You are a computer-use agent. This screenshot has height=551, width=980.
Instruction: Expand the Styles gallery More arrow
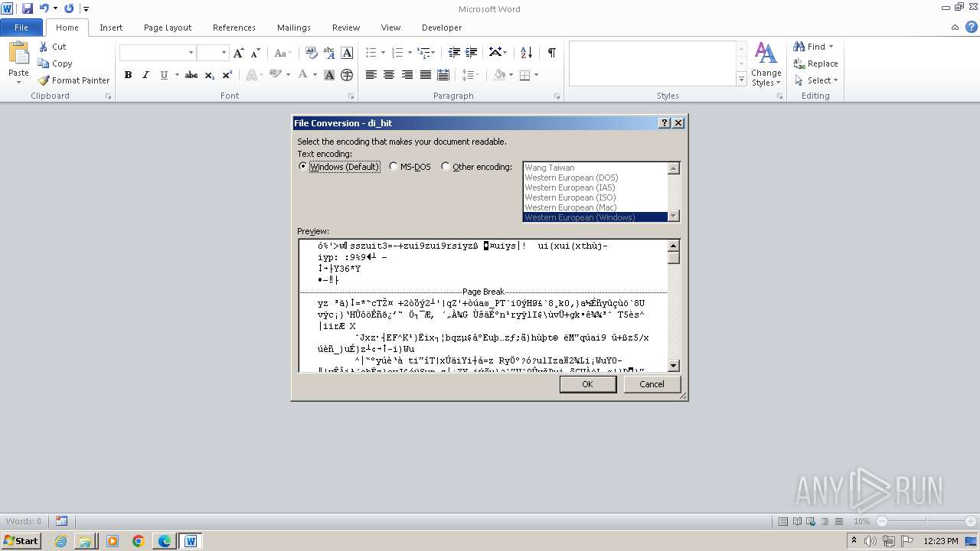(741, 80)
